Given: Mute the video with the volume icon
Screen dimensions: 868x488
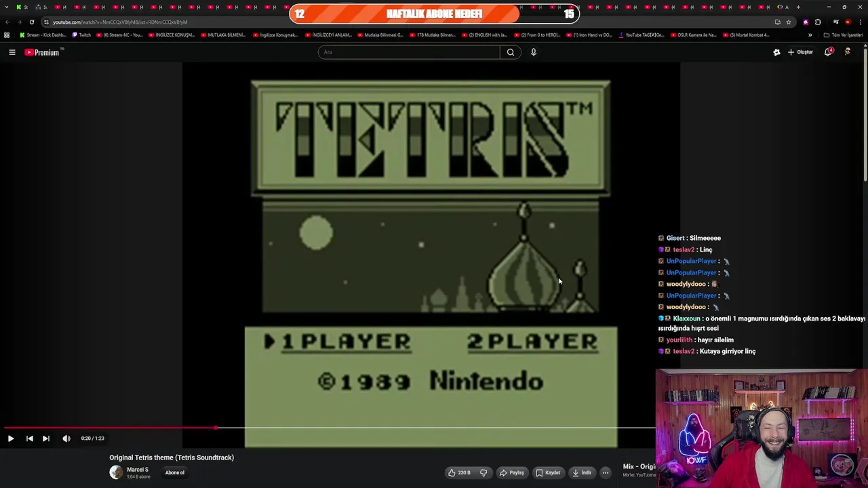Looking at the screenshot, I should pos(66,439).
